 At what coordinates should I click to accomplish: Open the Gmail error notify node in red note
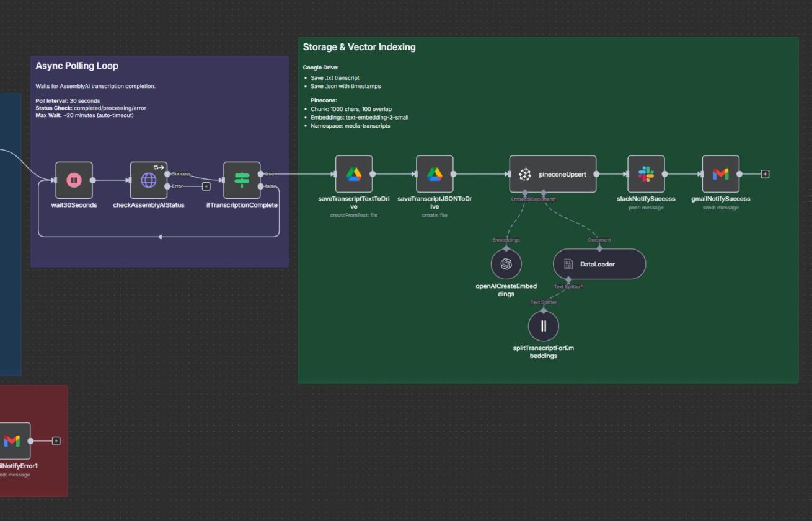(x=12, y=441)
